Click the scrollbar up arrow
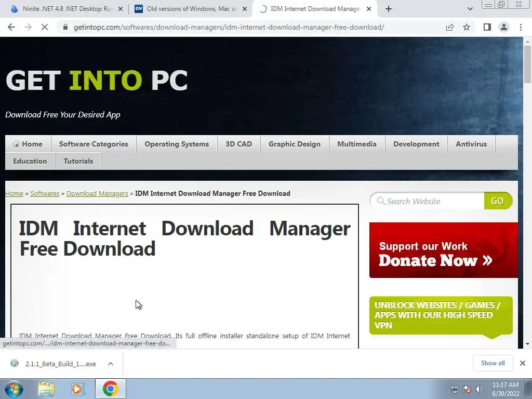 [x=527, y=41]
